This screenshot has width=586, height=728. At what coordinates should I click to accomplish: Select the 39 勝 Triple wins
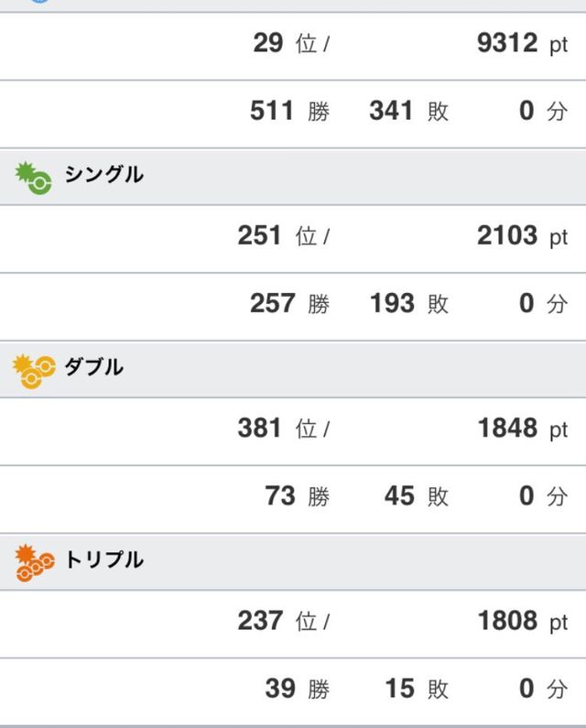pyautogui.click(x=298, y=689)
